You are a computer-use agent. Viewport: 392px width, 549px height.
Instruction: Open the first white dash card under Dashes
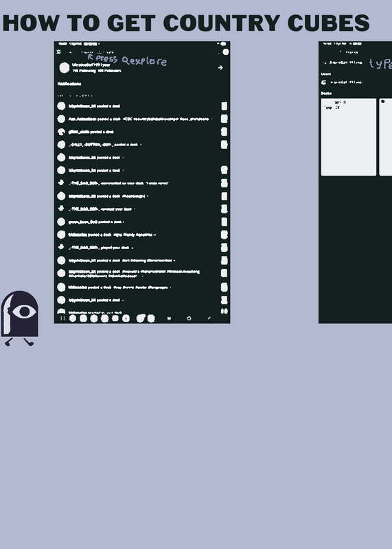pos(349,137)
